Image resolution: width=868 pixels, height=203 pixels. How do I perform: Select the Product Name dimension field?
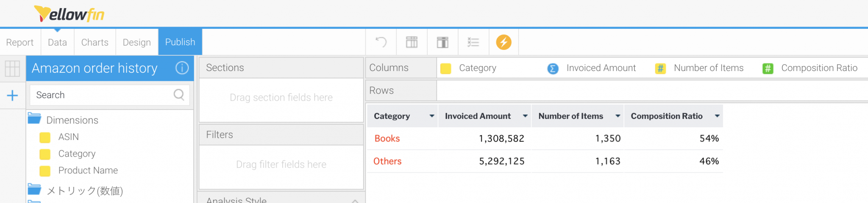(x=88, y=170)
